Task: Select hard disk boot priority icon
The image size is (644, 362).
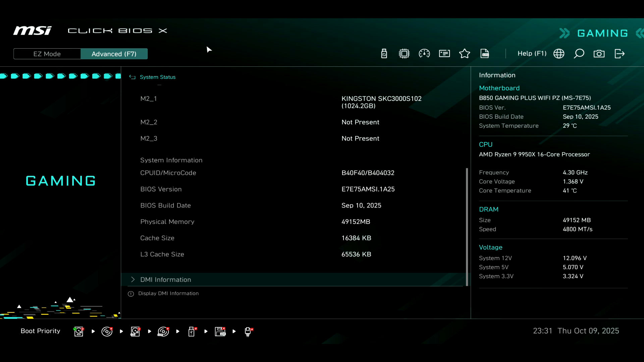Action: click(x=78, y=331)
